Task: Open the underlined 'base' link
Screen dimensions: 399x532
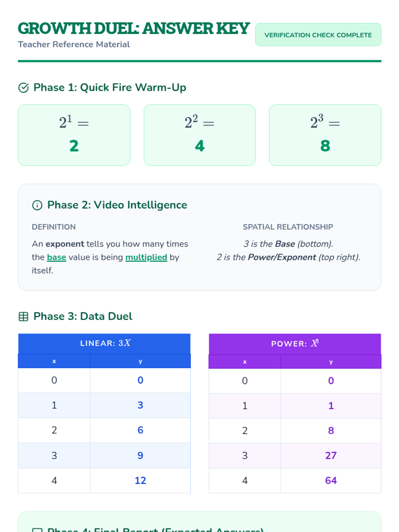Action: click(57, 257)
